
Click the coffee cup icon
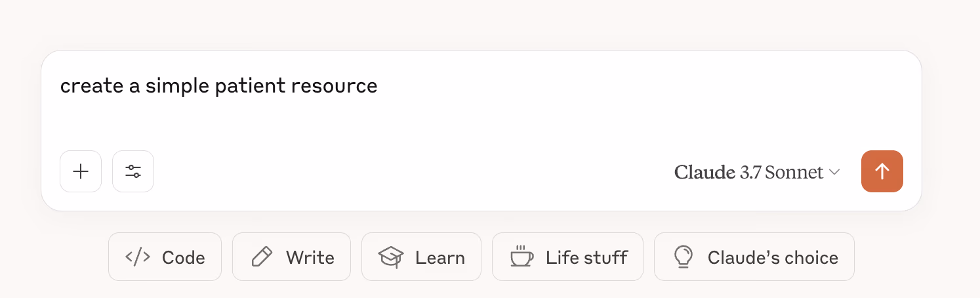(521, 257)
